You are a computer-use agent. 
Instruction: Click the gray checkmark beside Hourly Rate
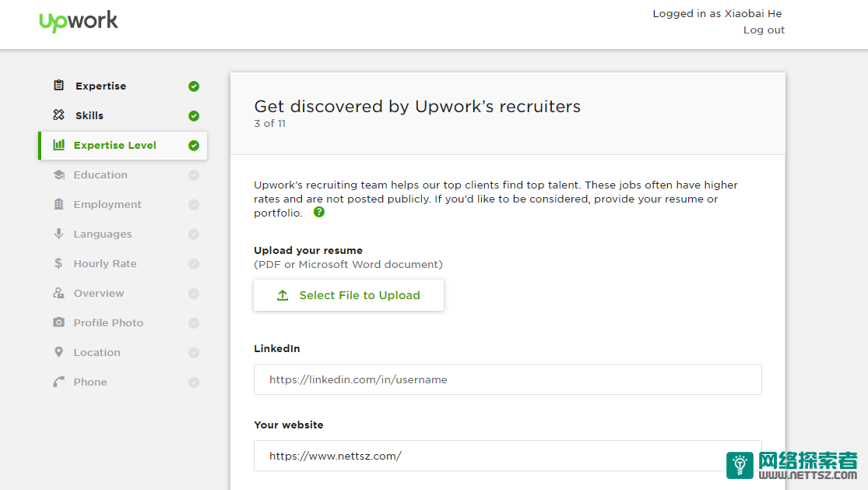pyautogui.click(x=194, y=264)
